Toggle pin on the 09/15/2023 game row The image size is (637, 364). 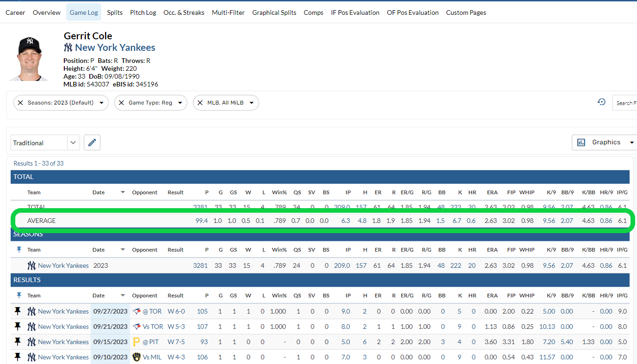click(18, 342)
